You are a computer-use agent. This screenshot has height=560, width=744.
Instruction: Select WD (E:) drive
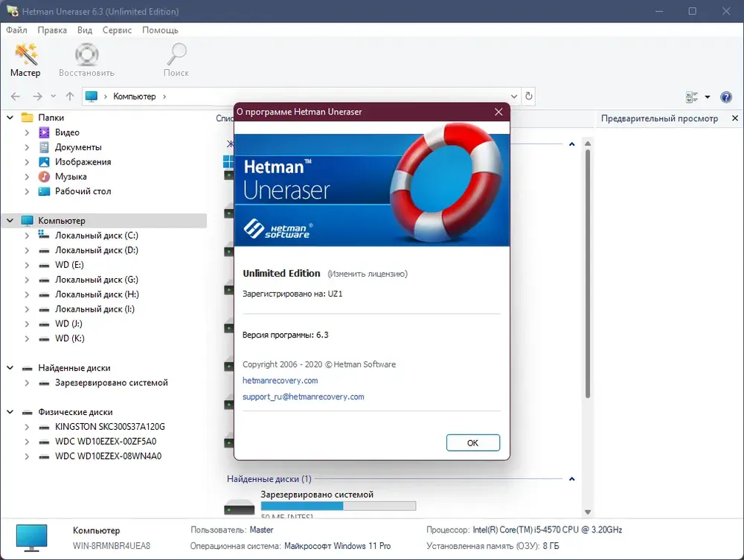tap(69, 265)
